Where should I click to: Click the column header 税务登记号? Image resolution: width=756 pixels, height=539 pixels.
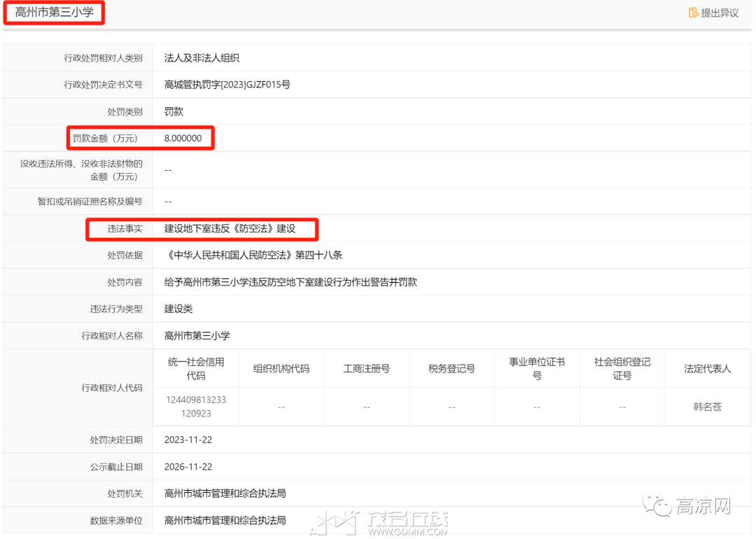451,369
